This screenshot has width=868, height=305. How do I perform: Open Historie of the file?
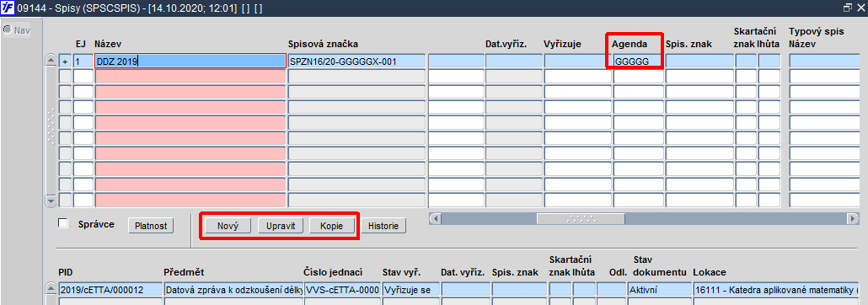coord(383,226)
